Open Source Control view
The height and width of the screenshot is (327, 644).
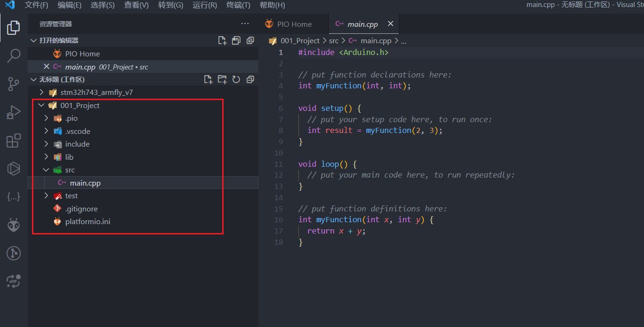(x=13, y=84)
